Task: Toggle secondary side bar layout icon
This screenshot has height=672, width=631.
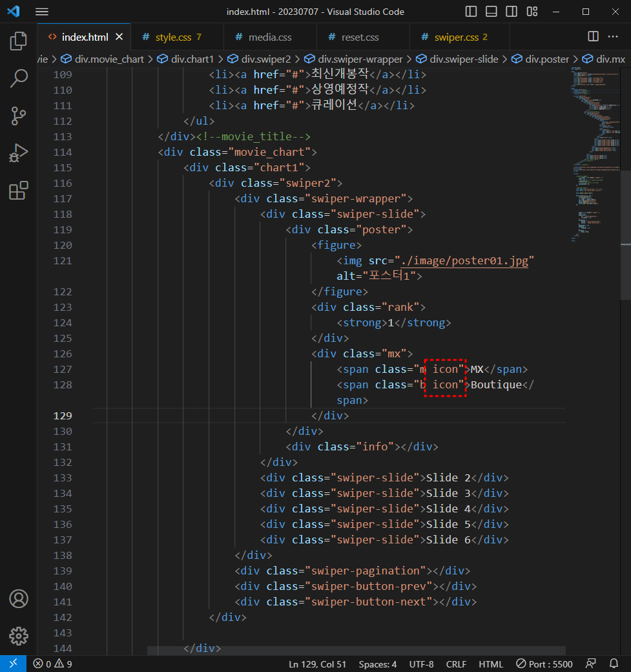Action: [x=511, y=12]
